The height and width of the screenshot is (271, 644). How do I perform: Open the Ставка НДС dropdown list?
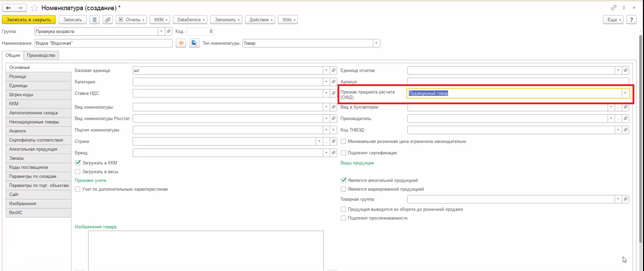tap(326, 93)
